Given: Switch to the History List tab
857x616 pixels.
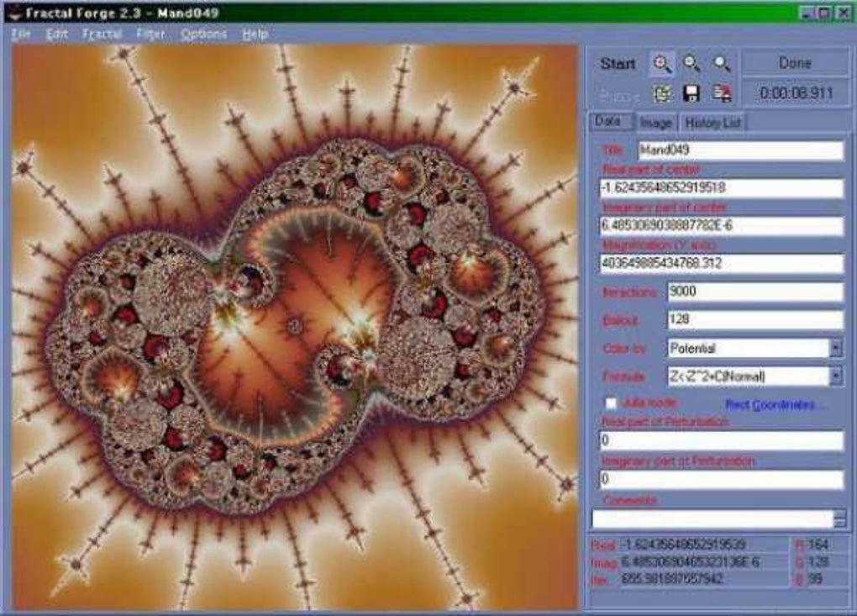Looking at the screenshot, I should coord(712,123).
